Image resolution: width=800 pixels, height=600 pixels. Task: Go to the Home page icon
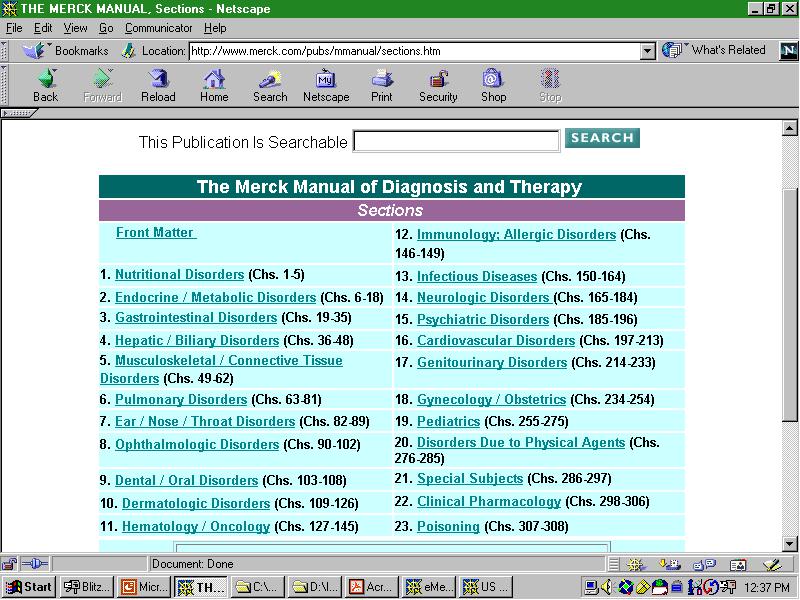click(x=214, y=85)
